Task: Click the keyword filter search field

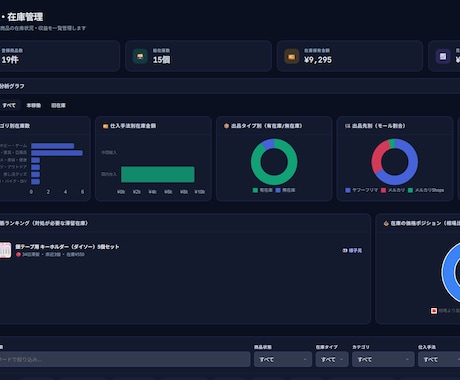Action: coord(125,359)
